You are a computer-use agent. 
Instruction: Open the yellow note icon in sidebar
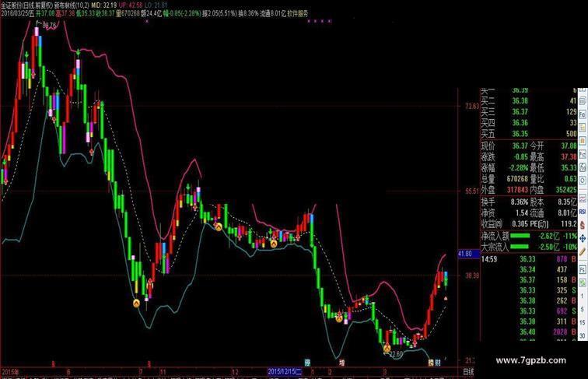tap(583, 128)
